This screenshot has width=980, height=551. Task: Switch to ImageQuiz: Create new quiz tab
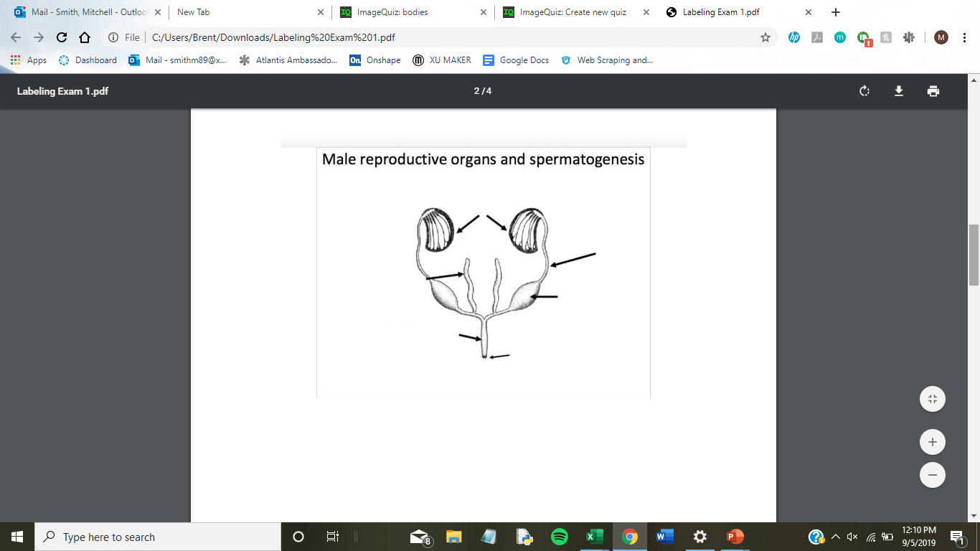point(575,12)
